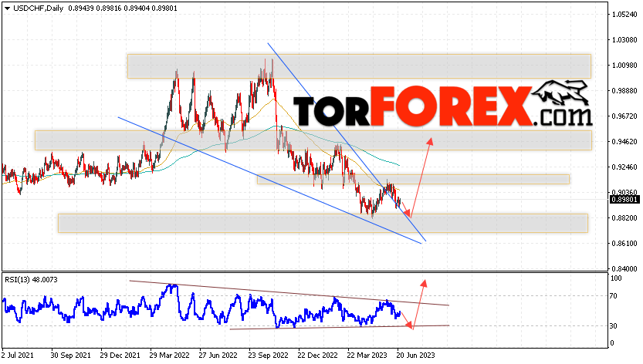Click the 0.84000 price axis label

(625, 269)
